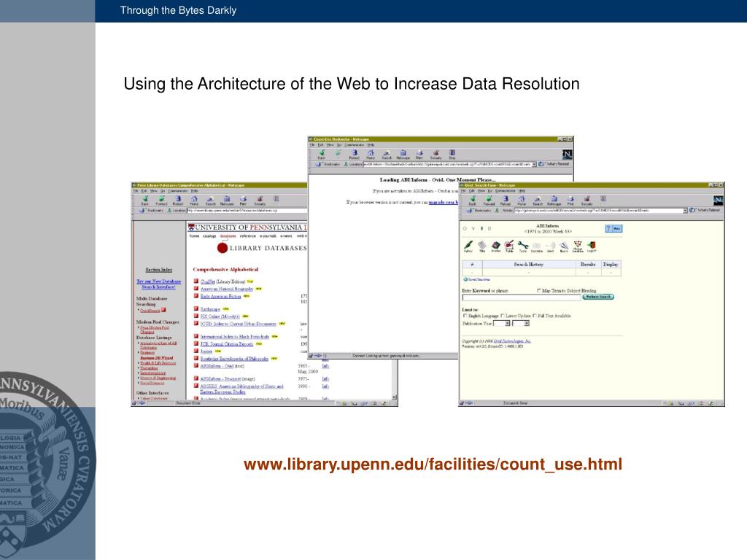Click scrollbar down arrow in Penn Library Databases window
The image size is (747, 560).
pyautogui.click(x=394, y=397)
